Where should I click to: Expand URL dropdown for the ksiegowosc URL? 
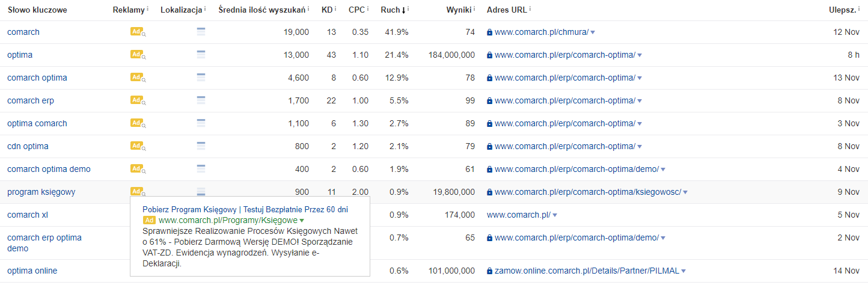coord(685,192)
